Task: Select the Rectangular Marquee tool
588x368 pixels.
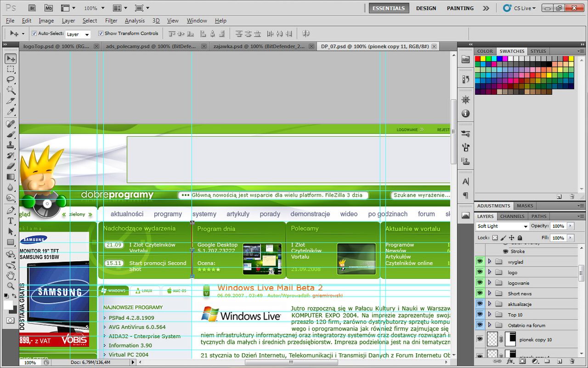Action: (11, 69)
